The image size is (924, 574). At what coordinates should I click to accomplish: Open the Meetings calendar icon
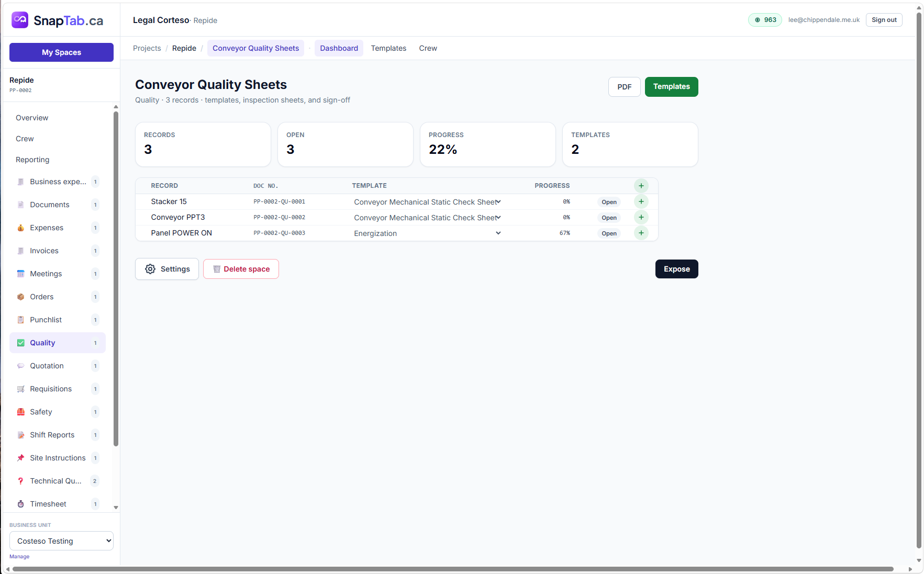coord(21,274)
